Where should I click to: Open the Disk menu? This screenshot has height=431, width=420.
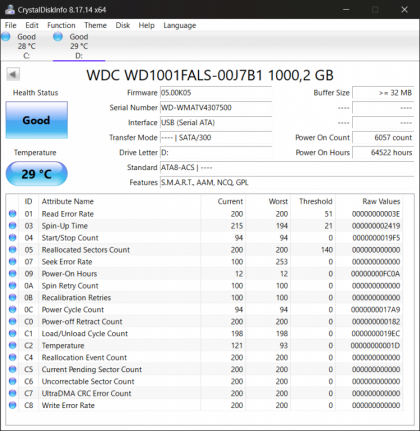(x=123, y=25)
